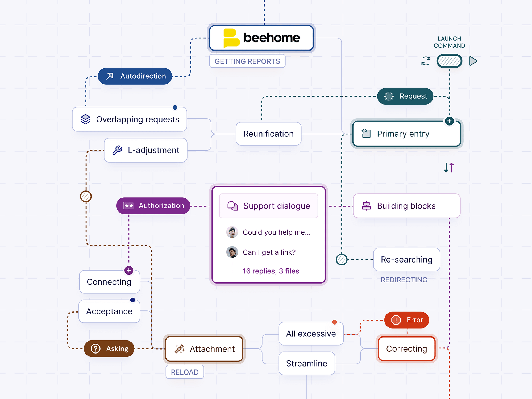Select the GETTING REPORTS label tag
The height and width of the screenshot is (399, 532).
point(247,61)
